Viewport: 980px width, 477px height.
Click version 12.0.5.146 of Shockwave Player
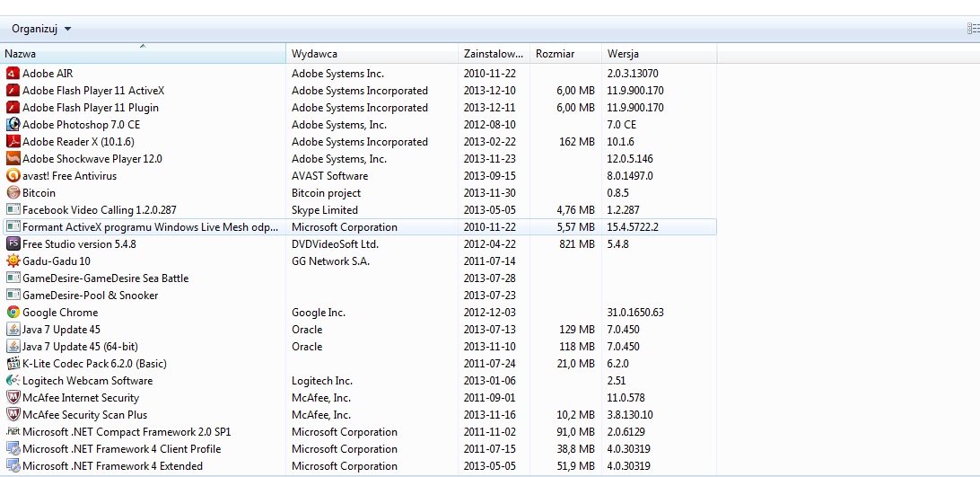pos(630,159)
